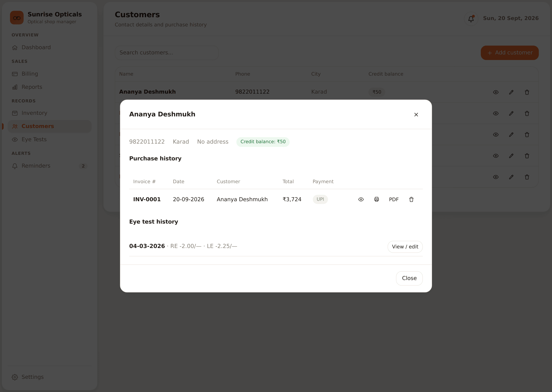Click the date Sun, 20 Sept, 2026

[x=511, y=18]
